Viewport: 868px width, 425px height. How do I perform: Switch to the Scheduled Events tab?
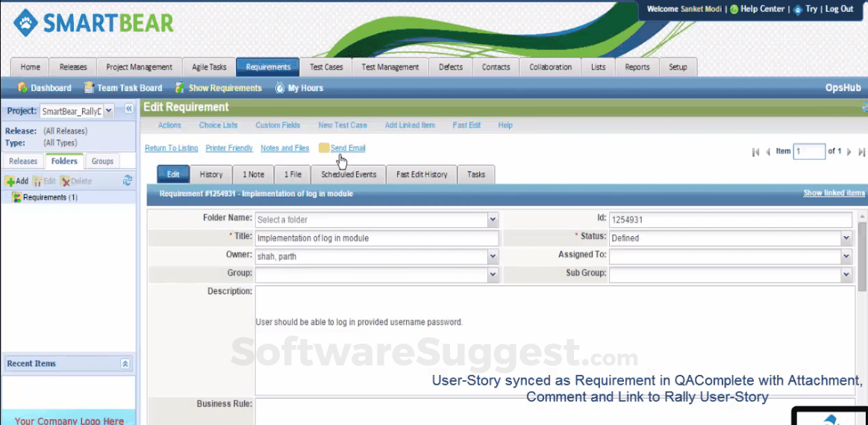pos(349,175)
